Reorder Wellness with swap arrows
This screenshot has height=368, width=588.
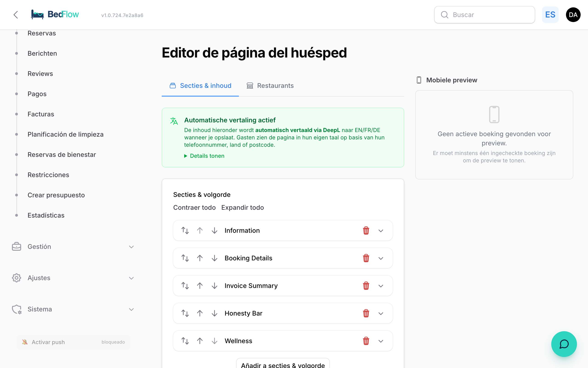pyautogui.click(x=185, y=341)
